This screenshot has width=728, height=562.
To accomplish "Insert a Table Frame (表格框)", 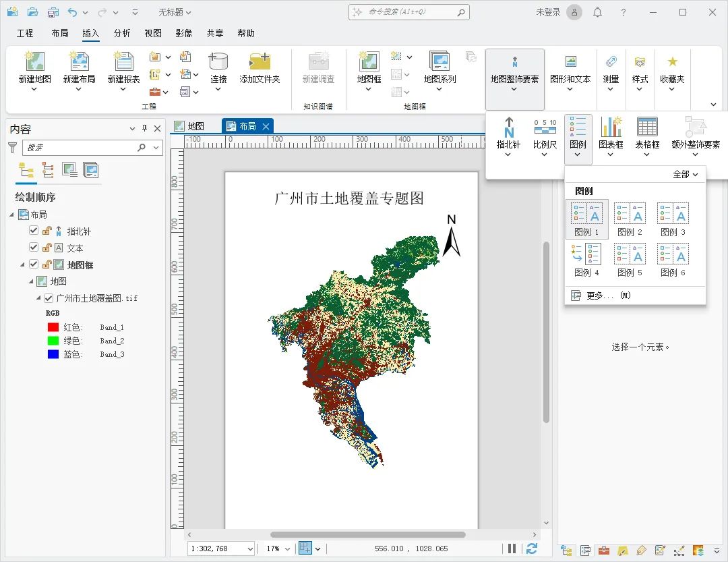I will pyautogui.click(x=647, y=137).
